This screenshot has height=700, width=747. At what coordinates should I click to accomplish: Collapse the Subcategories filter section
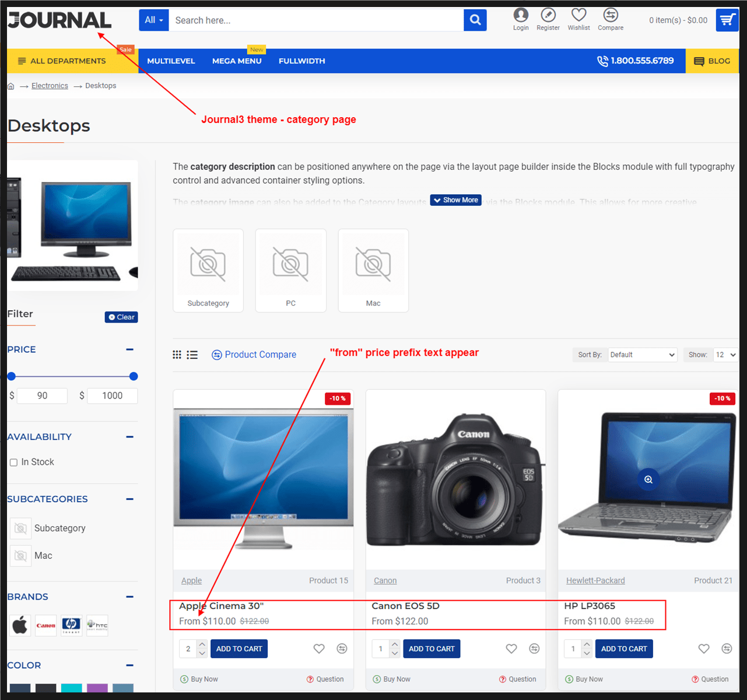click(129, 499)
